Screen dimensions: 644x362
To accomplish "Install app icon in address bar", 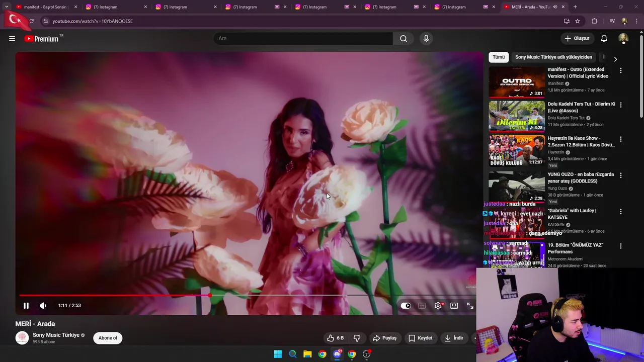I will pyautogui.click(x=567, y=21).
